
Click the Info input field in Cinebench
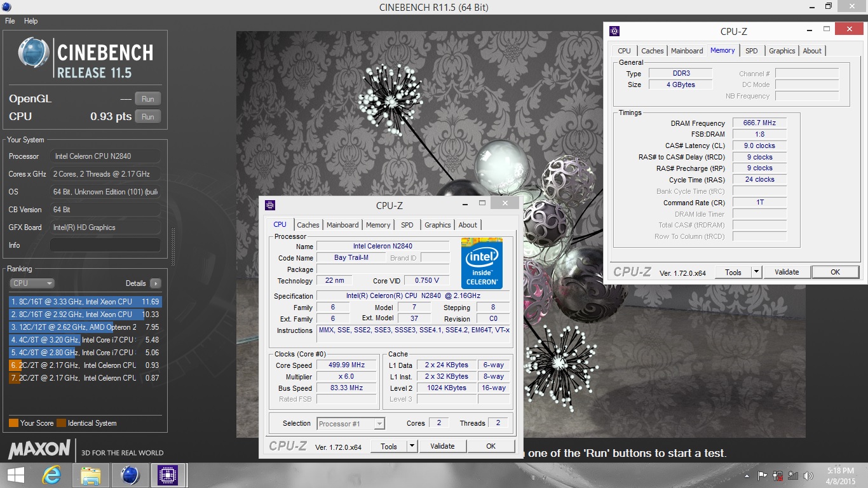tap(105, 245)
